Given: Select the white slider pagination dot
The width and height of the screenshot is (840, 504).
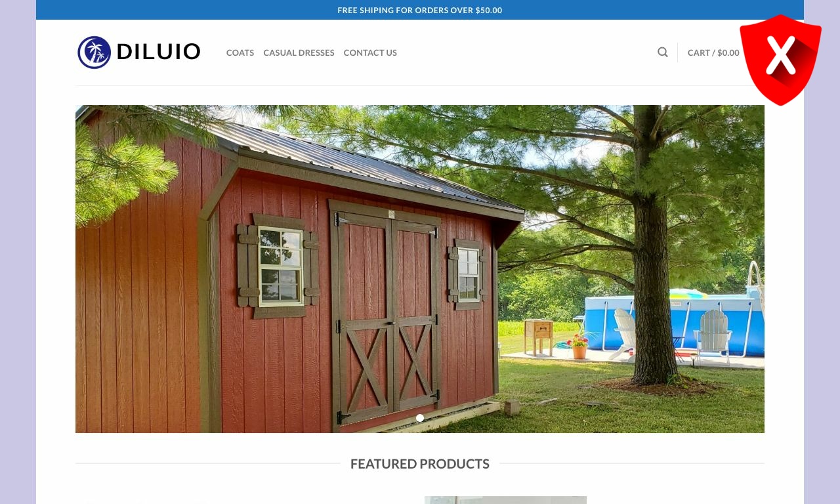Looking at the screenshot, I should pos(420,418).
